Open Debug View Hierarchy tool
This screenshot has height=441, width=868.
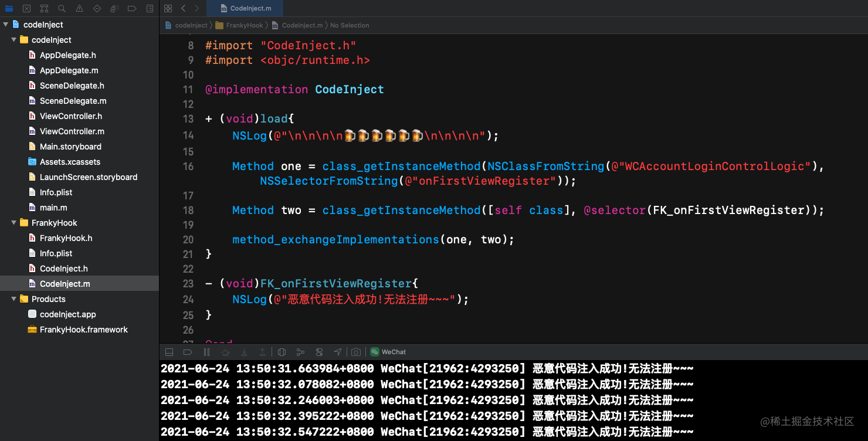click(282, 352)
